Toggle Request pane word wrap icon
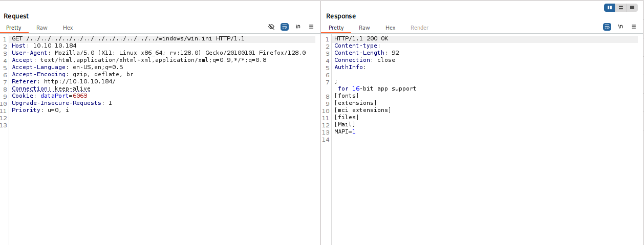644x245 pixels. [x=285, y=27]
